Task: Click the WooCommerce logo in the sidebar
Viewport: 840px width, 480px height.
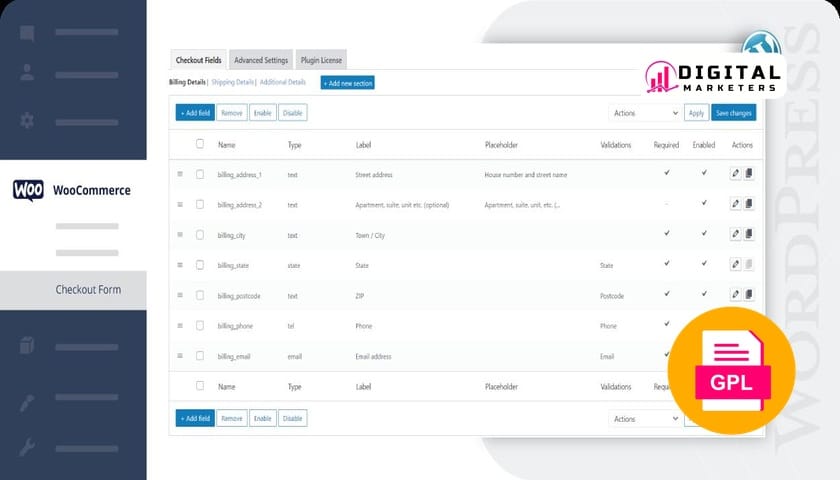Action: point(28,190)
